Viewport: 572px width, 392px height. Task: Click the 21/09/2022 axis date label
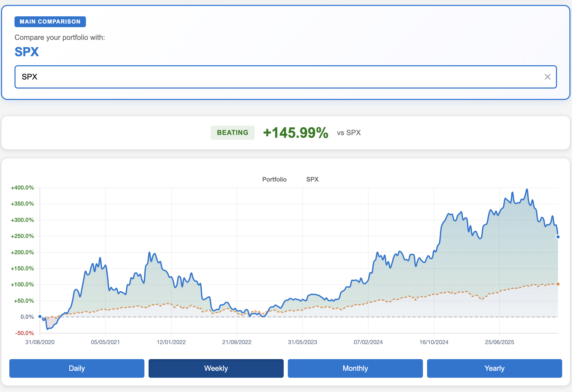pyautogui.click(x=237, y=342)
